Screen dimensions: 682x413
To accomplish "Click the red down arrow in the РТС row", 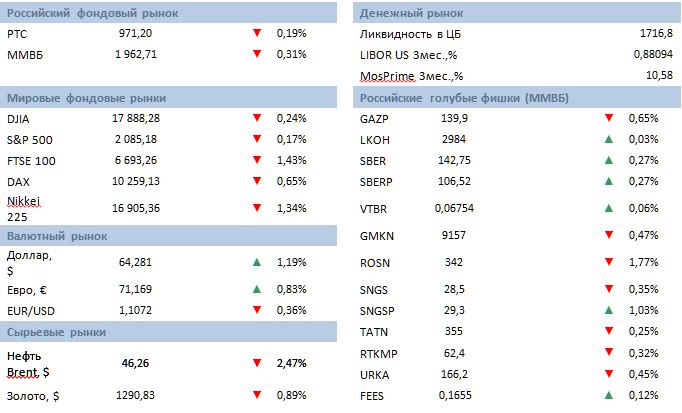I will (x=257, y=33).
